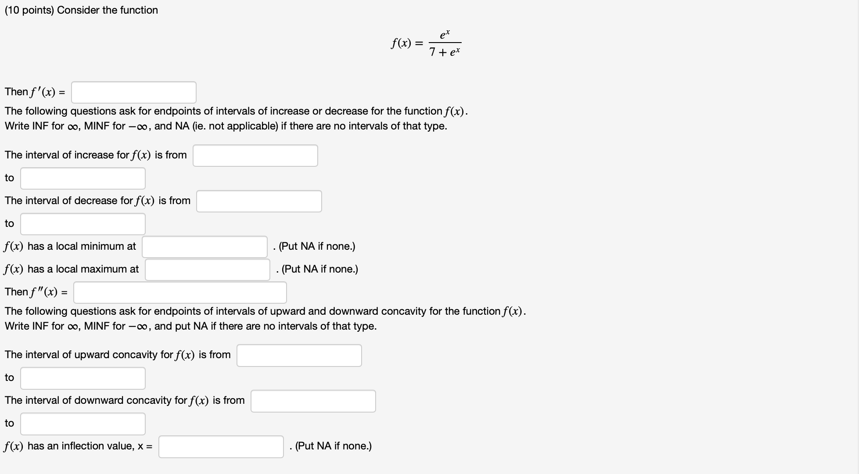Image resolution: width=868 pixels, height=474 pixels.
Task: Select the text 'Put NA if none' near local minimum
Action: [314, 246]
